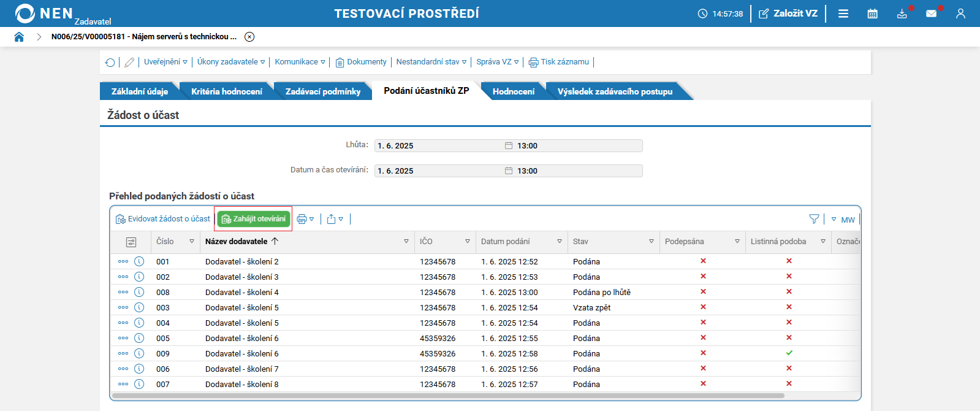Open the hamburger menu icon

tap(843, 13)
